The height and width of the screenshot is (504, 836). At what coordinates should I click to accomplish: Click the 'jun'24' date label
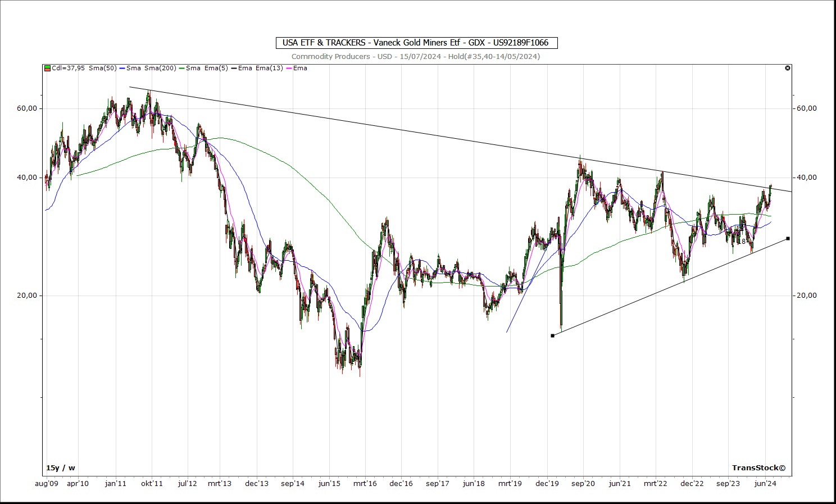pos(765,483)
